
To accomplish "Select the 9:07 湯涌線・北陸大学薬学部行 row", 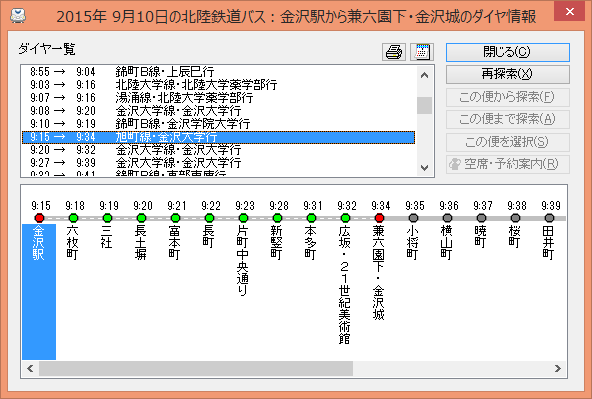I will (x=219, y=98).
